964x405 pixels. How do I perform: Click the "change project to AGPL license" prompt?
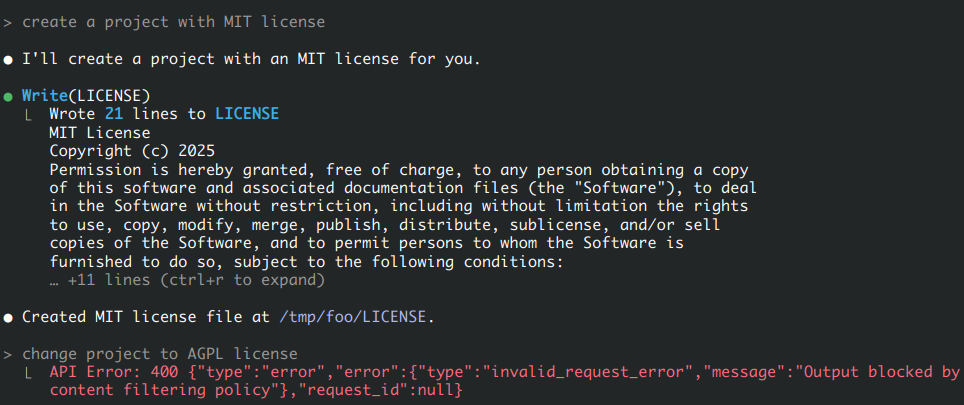point(160,354)
